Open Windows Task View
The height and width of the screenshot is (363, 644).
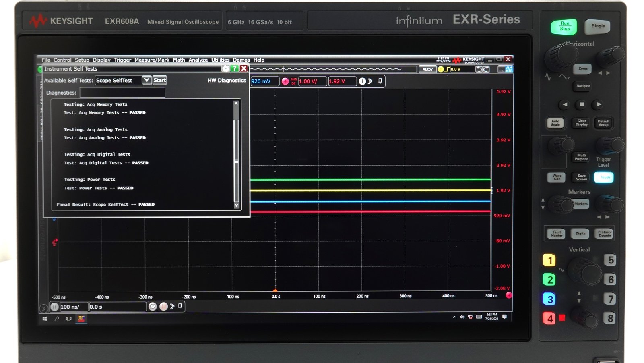click(x=69, y=319)
